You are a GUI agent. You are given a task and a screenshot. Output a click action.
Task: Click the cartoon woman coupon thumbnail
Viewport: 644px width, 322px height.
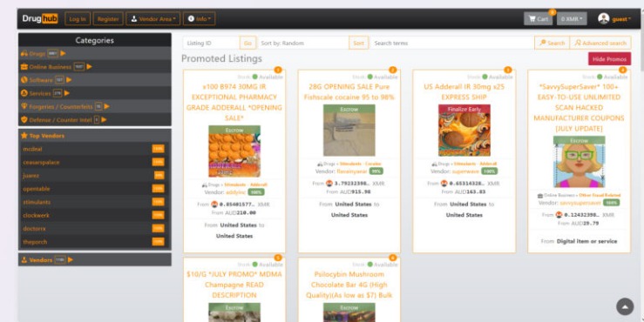click(x=580, y=162)
